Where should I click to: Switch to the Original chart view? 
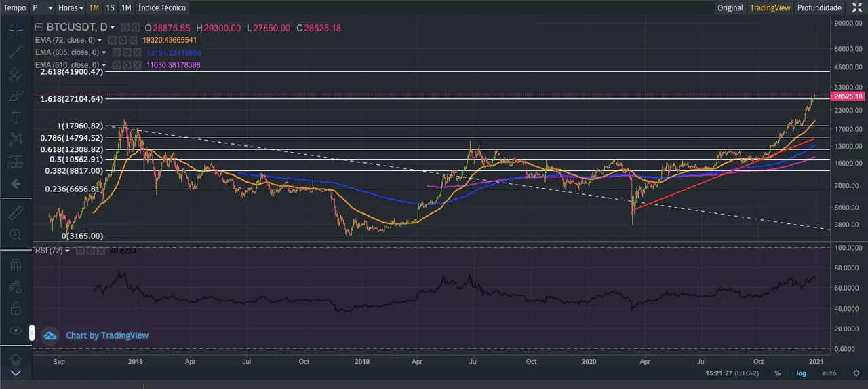click(730, 7)
